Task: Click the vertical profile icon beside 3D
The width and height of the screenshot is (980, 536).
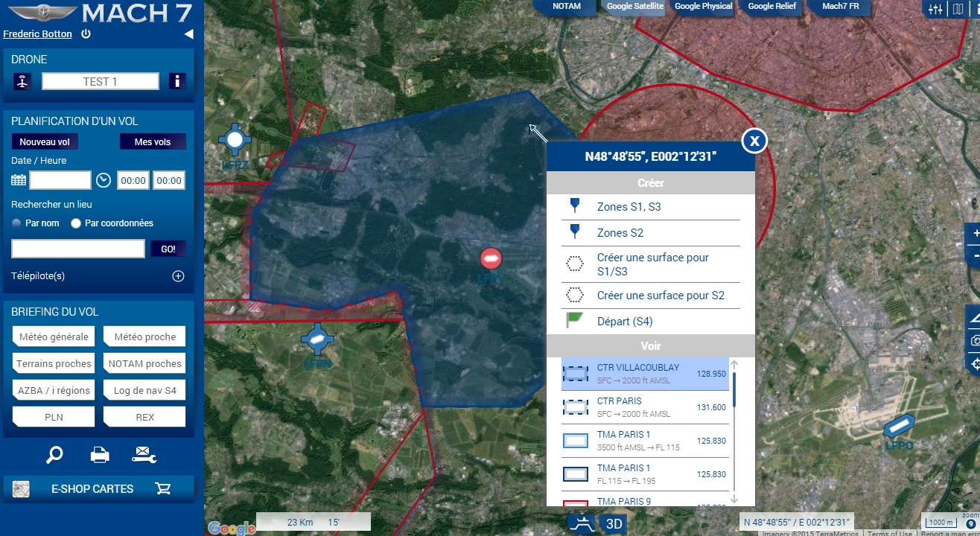Action: click(x=583, y=523)
